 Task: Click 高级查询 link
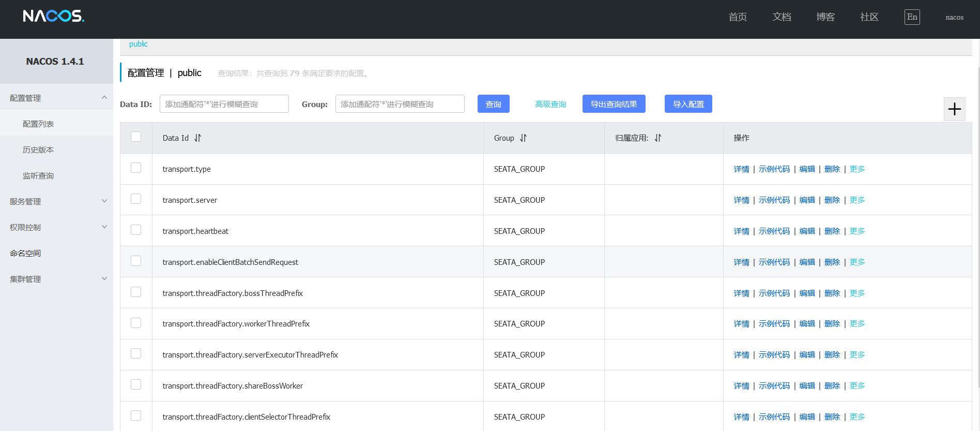tap(550, 105)
